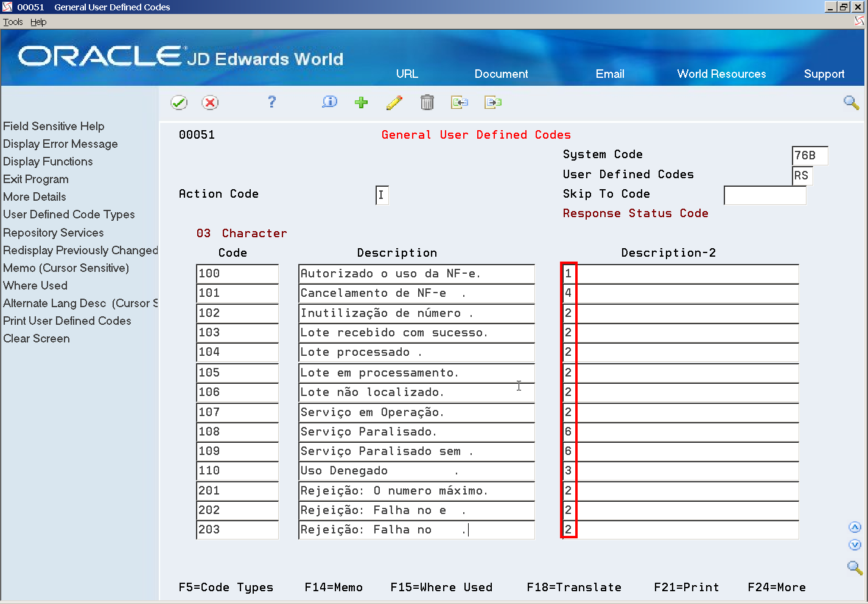Image resolution: width=868 pixels, height=604 pixels.
Task: Click the red X cancel icon
Action: [x=210, y=103]
